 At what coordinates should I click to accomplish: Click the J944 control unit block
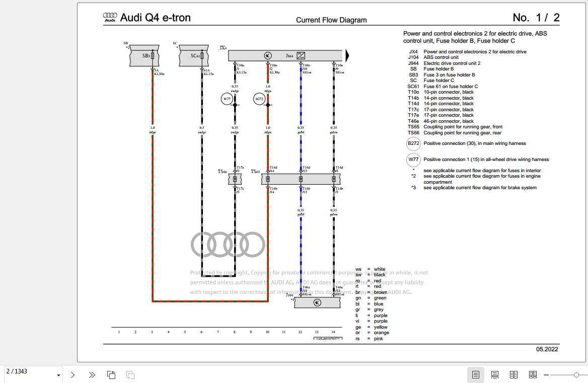[x=285, y=55]
